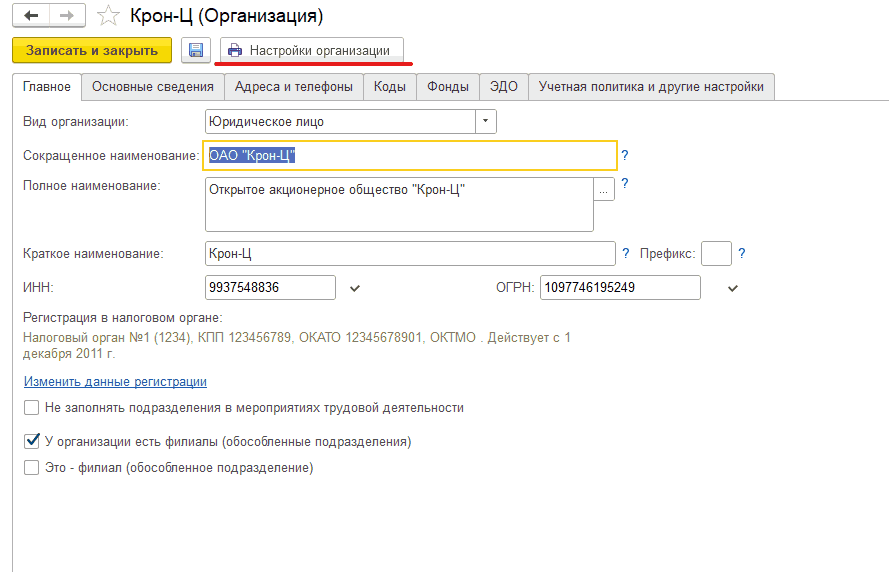Show help for Префикс
Screen dimensions: 889x572
pyautogui.click(x=742, y=253)
